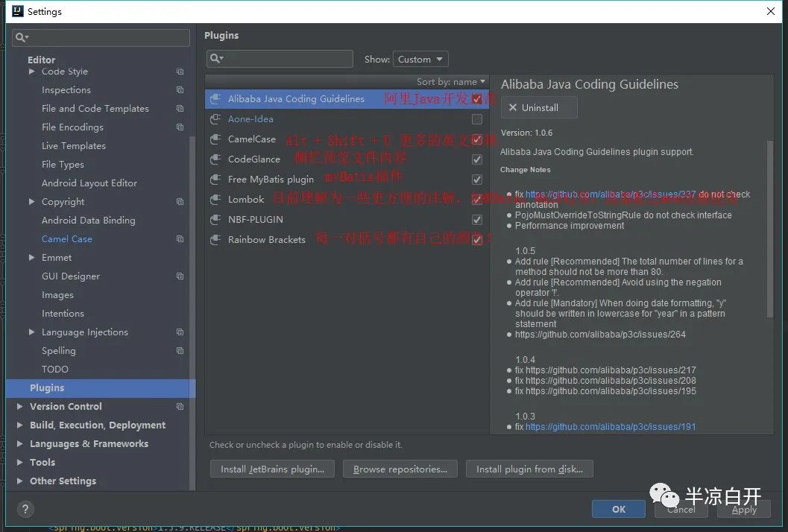
Task: Close the Settings dialog window
Action: tap(771, 11)
